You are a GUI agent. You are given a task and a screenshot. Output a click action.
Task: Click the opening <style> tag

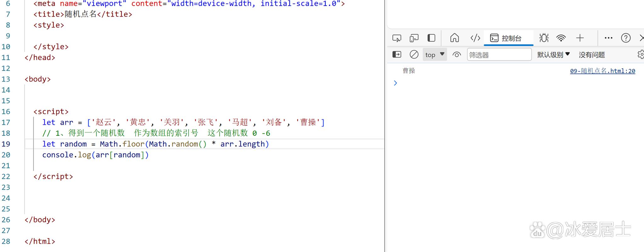click(49, 25)
